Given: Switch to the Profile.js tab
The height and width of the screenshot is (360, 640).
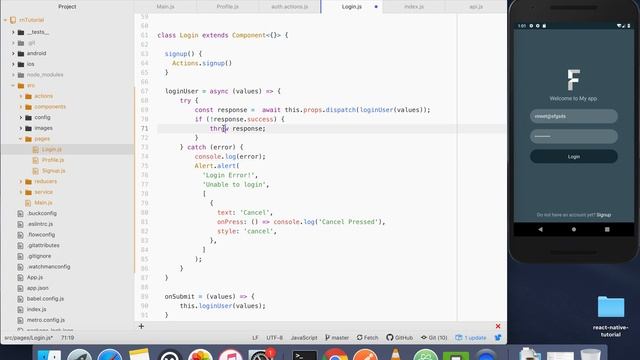Looking at the screenshot, I should coord(227,7).
